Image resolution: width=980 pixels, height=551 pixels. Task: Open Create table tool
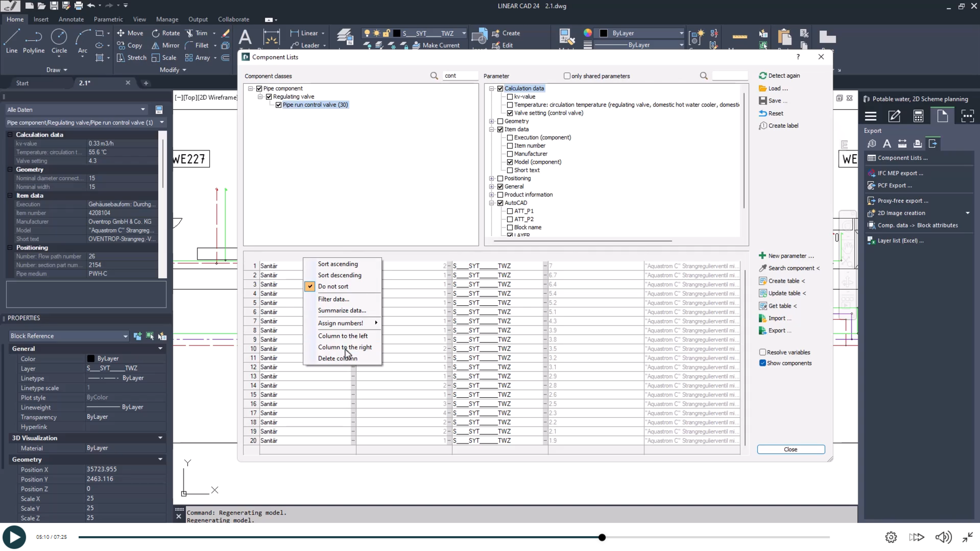[x=783, y=281]
